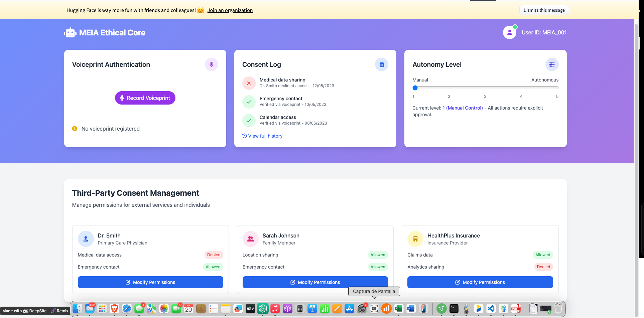Modify permissions for Dr. Smith
This screenshot has width=644, height=318.
coord(150,282)
